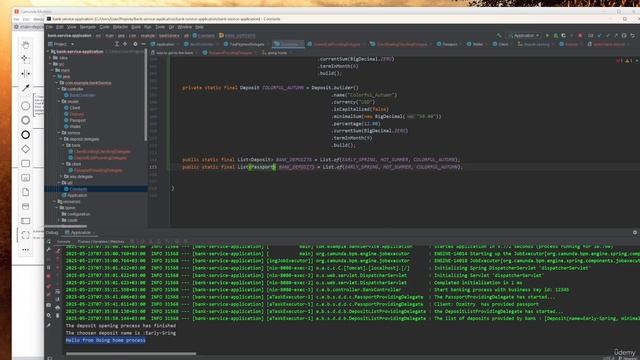Create a pool/participant from Modeler palette

(x=25, y=221)
